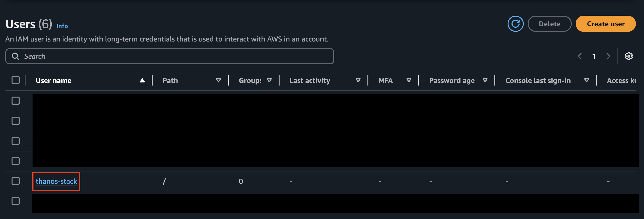This screenshot has height=219, width=644.
Task: Click Path column sort arrow
Action: point(218,80)
